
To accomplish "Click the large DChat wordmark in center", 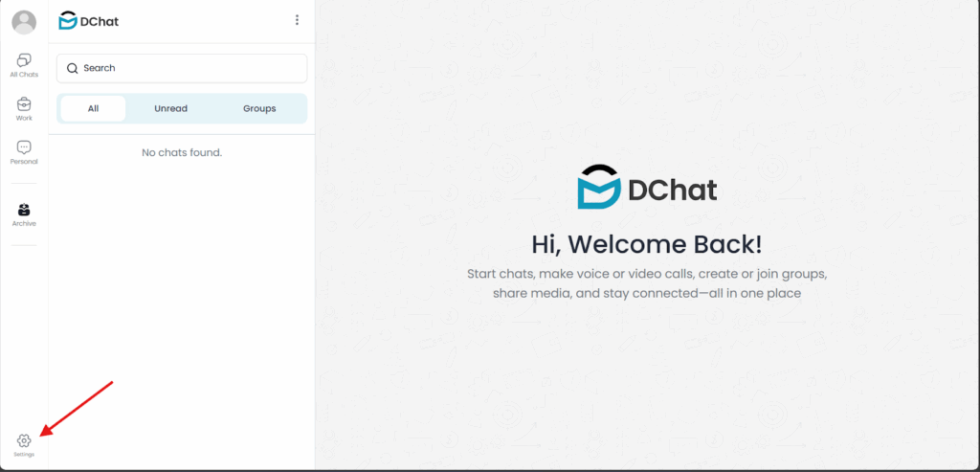I will [673, 190].
